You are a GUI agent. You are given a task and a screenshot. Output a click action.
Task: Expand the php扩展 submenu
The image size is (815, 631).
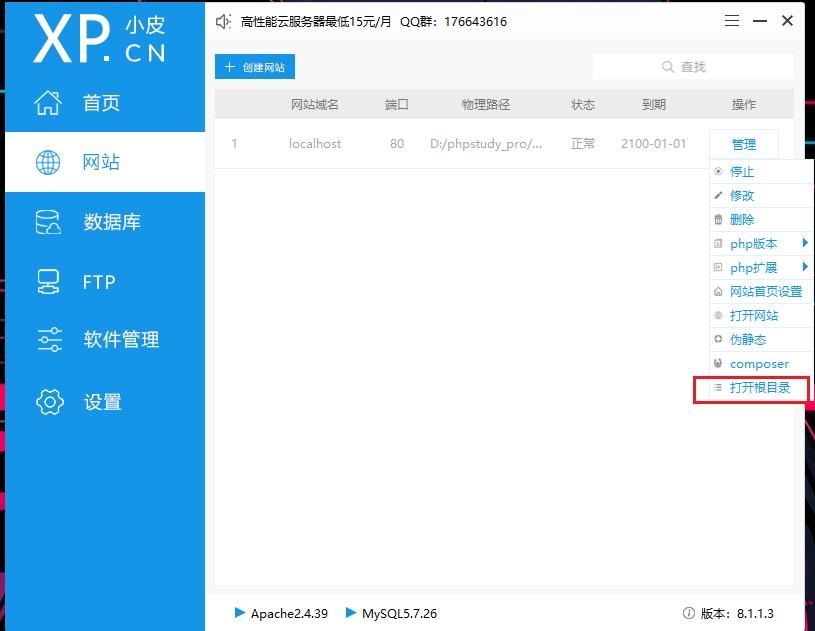[x=758, y=268]
